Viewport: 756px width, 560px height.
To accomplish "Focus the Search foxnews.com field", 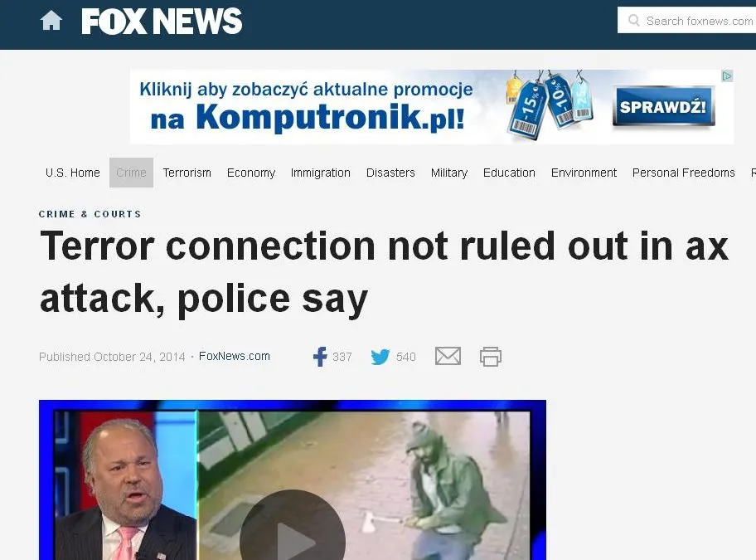I will (686, 20).
